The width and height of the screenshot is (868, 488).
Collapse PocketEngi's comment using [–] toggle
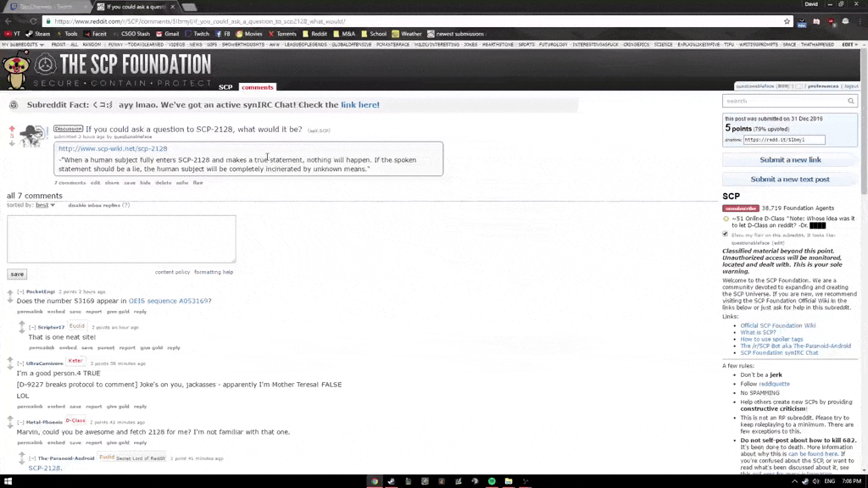20,291
